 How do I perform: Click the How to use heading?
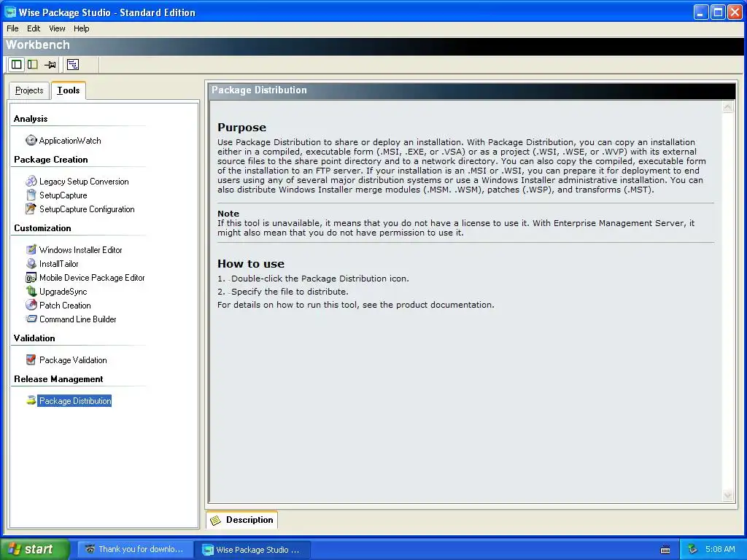(x=251, y=263)
